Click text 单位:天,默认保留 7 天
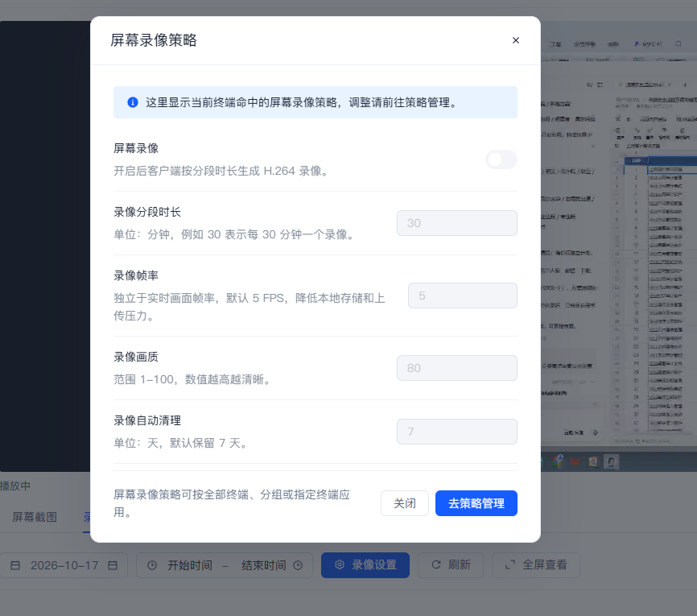 (x=182, y=443)
